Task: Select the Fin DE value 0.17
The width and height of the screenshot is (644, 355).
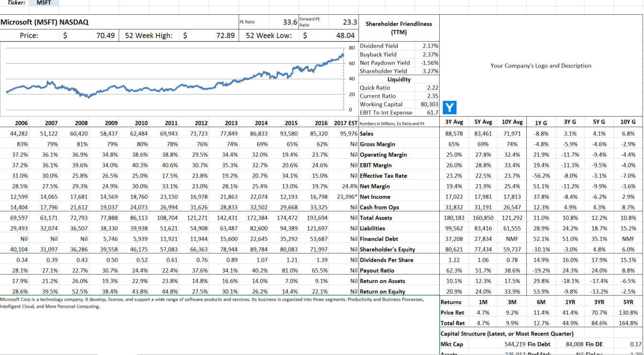Action: click(x=636, y=344)
